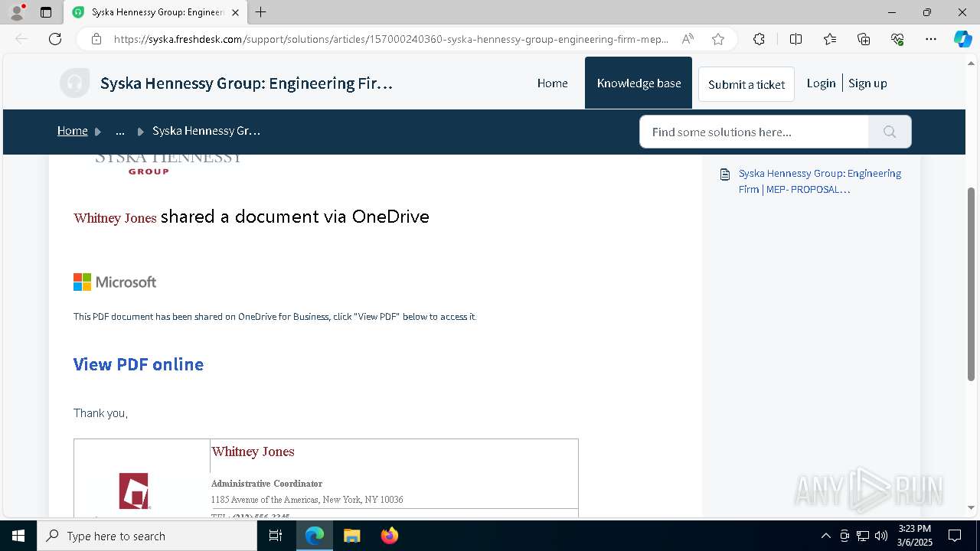
Task: Click the address bar URL
Action: [390, 39]
